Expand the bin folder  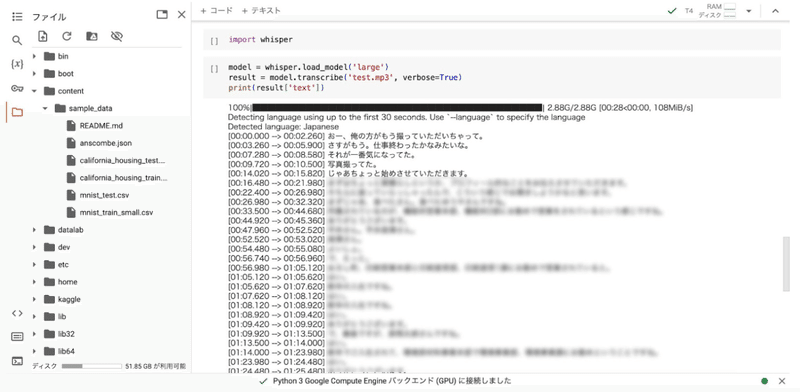point(35,56)
